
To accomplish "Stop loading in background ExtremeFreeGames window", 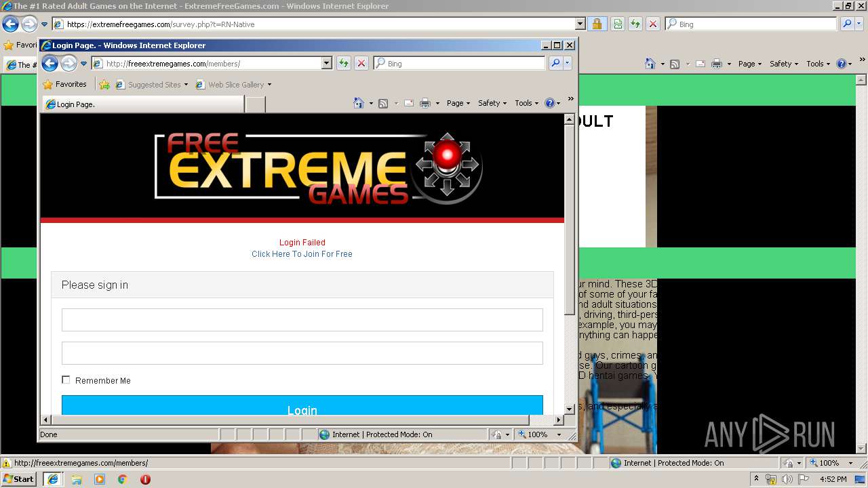I will (x=653, y=24).
